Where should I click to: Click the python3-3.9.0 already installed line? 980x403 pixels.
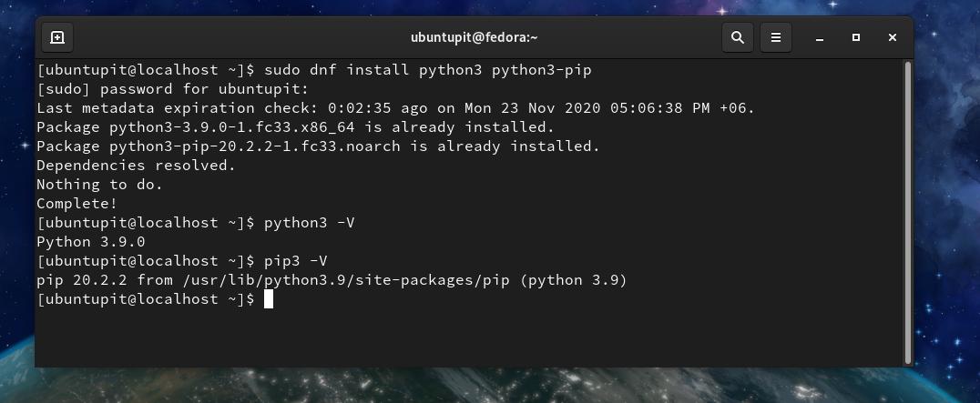[x=295, y=127]
